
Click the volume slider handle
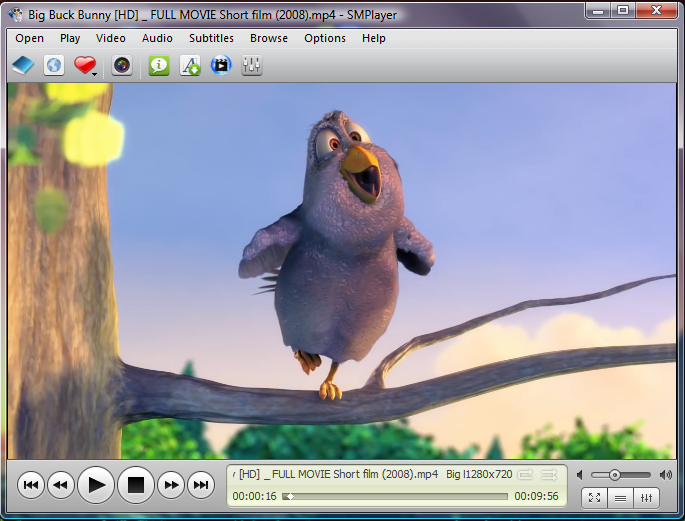click(x=615, y=474)
